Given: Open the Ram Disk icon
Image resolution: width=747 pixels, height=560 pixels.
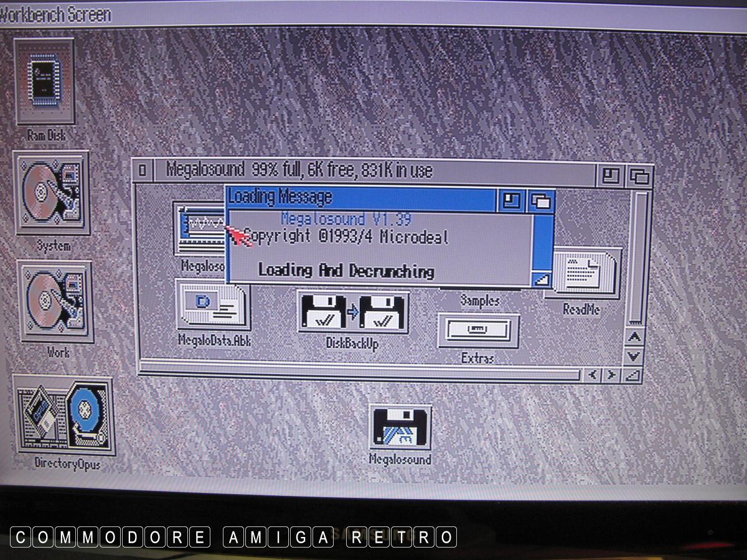Looking at the screenshot, I should click(x=44, y=81).
